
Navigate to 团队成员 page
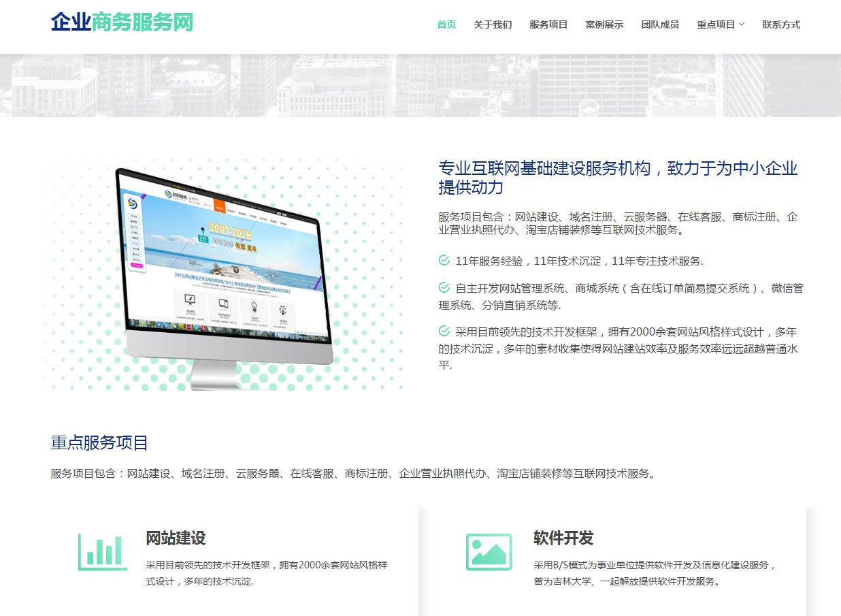point(660,25)
